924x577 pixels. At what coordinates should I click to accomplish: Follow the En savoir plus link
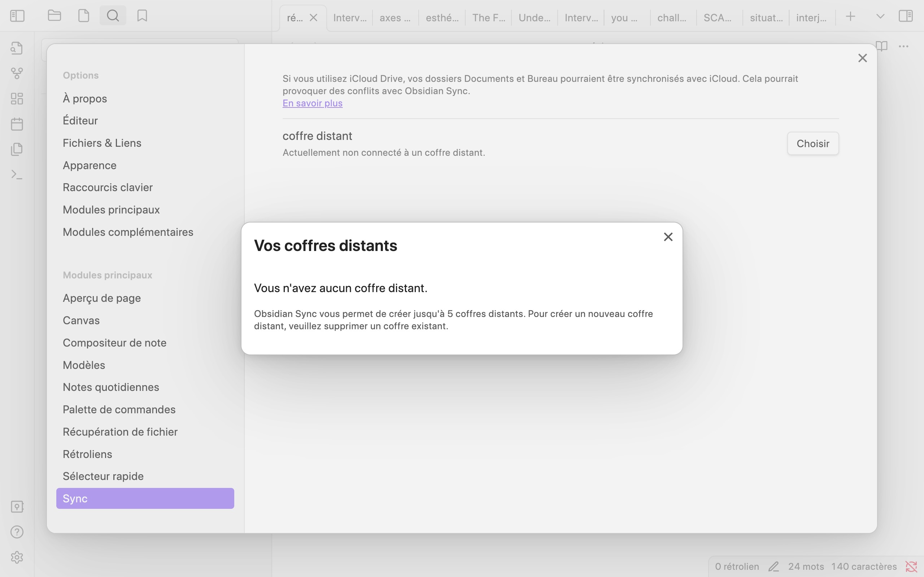[312, 103]
